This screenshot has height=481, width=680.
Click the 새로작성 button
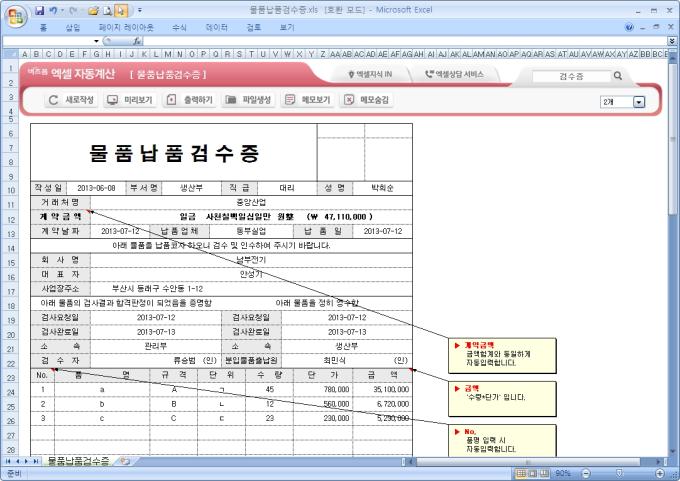coord(72,100)
